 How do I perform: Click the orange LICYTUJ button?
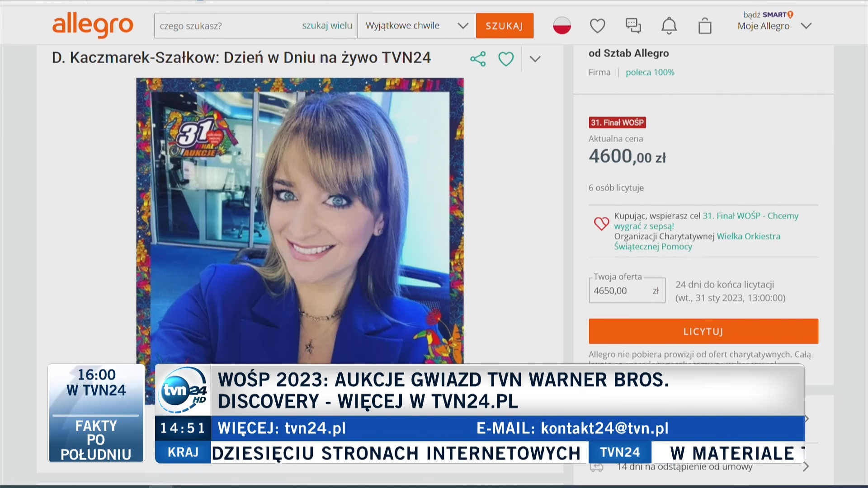pyautogui.click(x=703, y=331)
